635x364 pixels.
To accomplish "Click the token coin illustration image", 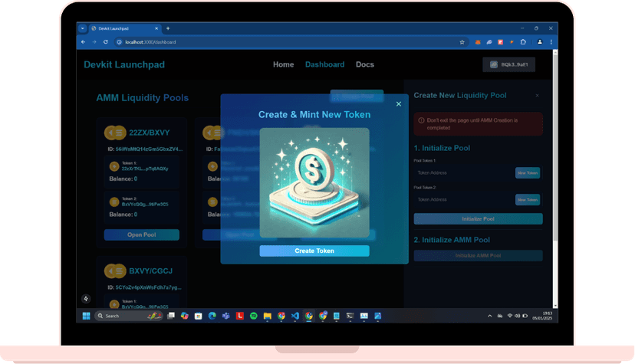I will point(314,182).
